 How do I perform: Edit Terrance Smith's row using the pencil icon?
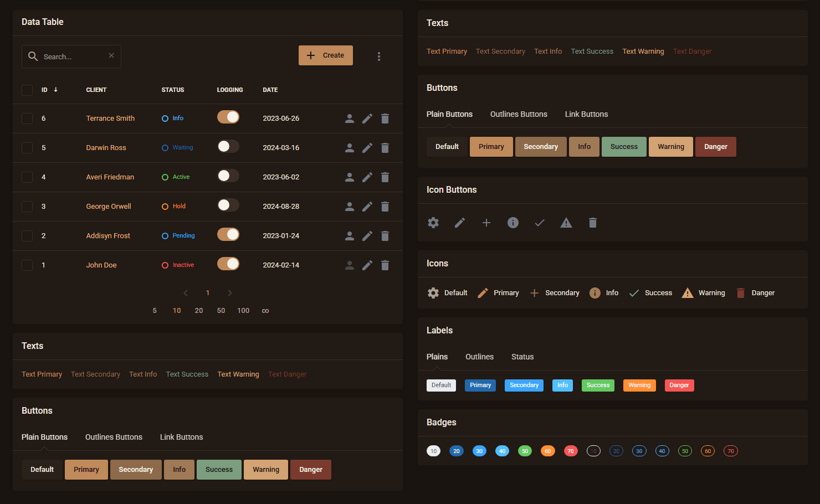pos(367,118)
